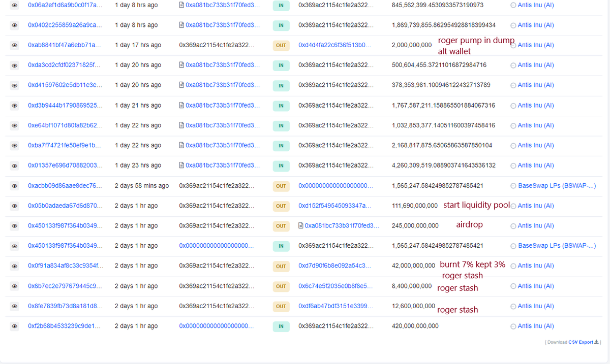Click eye icon for 0x0f91a834af8c33c9354f
Image resolution: width=610 pixels, height=364 pixels.
point(15,266)
